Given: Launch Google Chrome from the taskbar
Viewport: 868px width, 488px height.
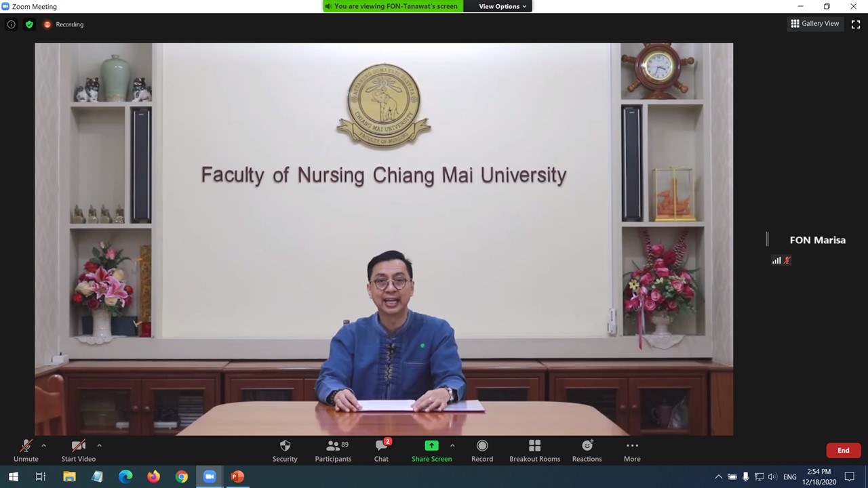Looking at the screenshot, I should [x=182, y=476].
